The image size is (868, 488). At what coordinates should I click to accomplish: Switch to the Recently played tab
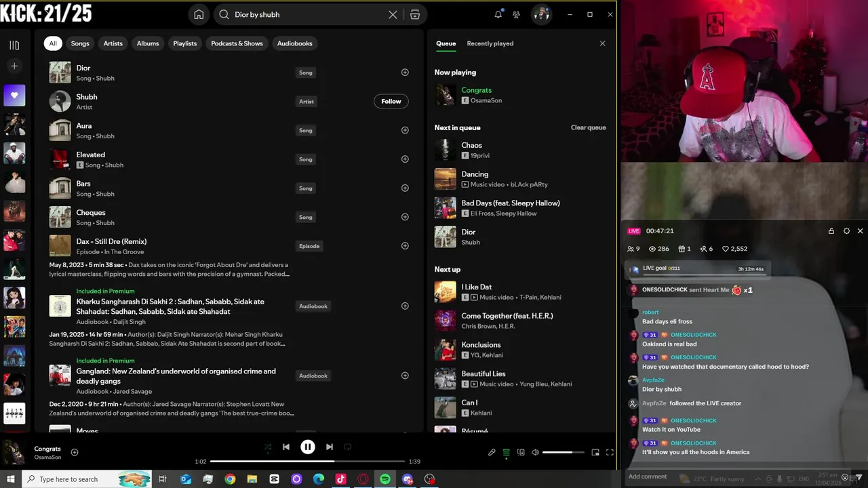[490, 43]
